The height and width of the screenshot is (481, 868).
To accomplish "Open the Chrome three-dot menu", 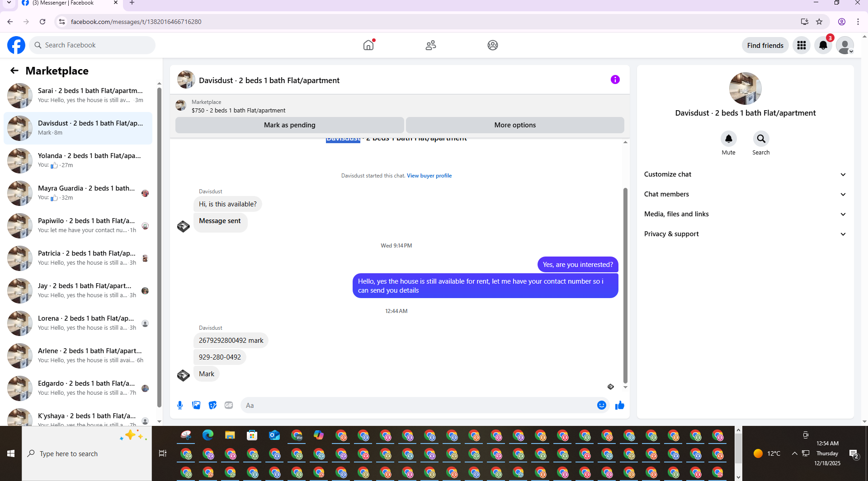I will (x=858, y=22).
